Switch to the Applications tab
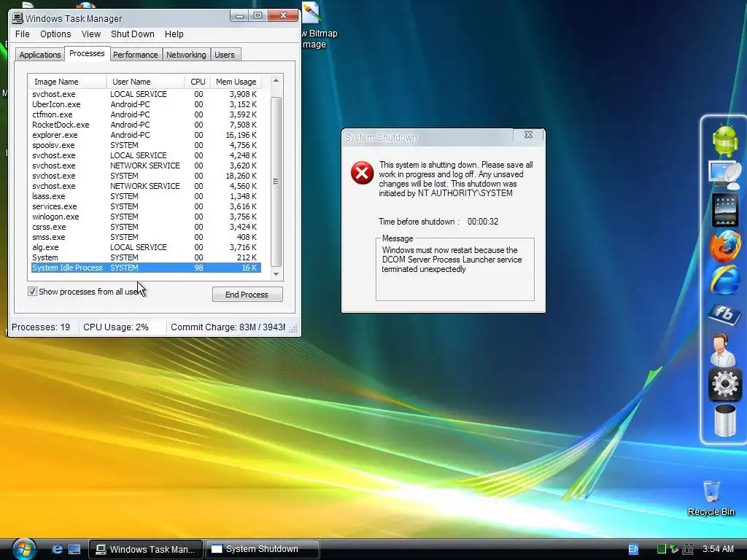 coord(40,55)
